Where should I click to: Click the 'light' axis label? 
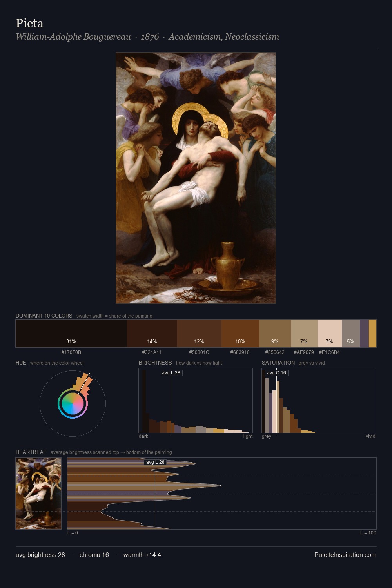[248, 436]
